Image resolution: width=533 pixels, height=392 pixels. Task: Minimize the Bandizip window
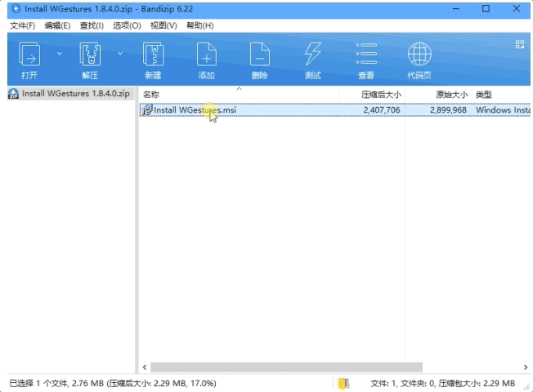(456, 8)
